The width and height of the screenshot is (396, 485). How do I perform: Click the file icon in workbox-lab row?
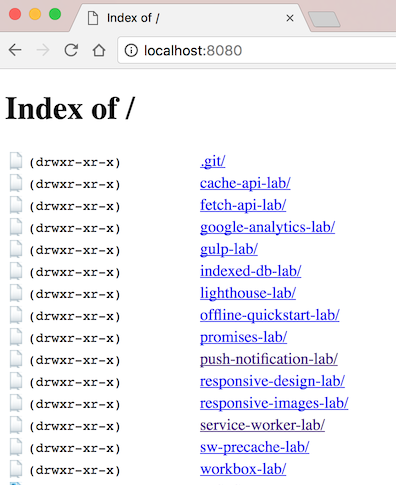16,469
